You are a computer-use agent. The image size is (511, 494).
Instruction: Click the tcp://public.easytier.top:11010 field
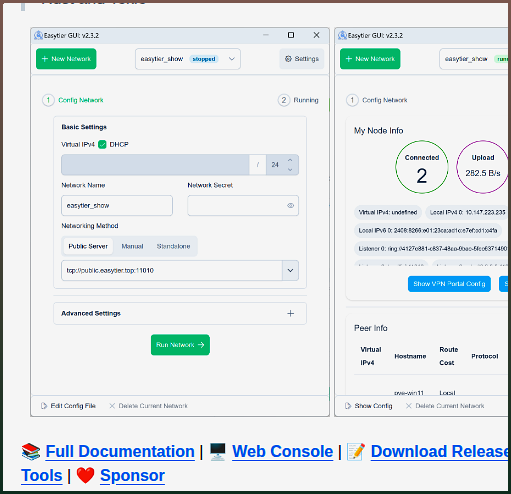coord(172,270)
